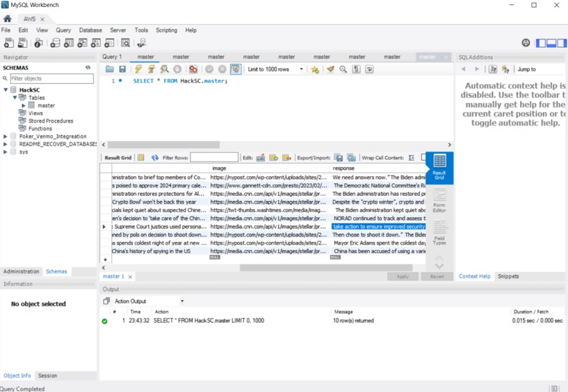The width and height of the screenshot is (568, 392).
Task: Open the object inspector from main toolbar
Action: pyautogui.click(x=38, y=43)
